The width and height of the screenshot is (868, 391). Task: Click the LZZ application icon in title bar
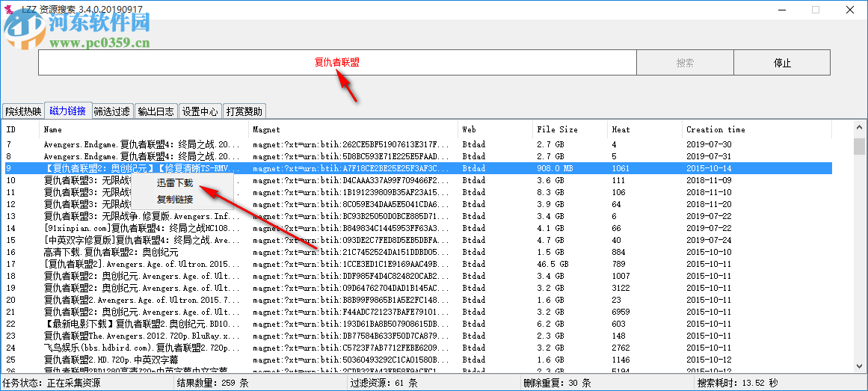9,10
